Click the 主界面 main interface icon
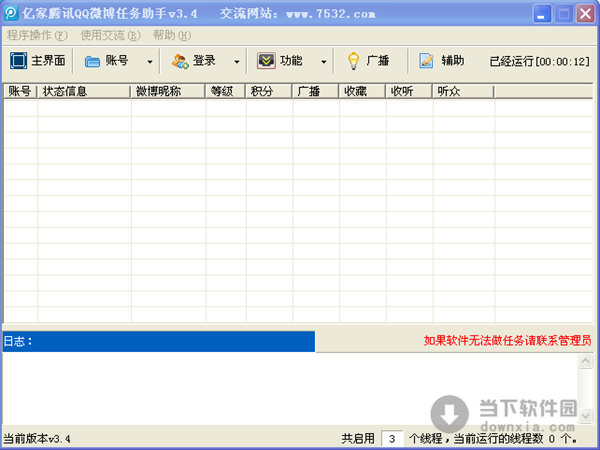Viewport: 600px width, 450px height. [x=18, y=60]
